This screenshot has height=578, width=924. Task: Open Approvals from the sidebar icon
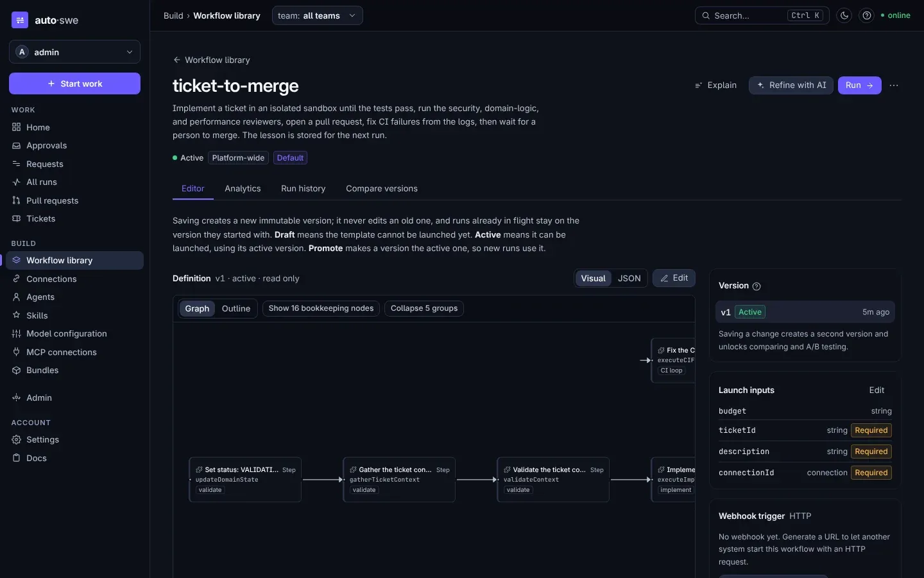point(17,146)
